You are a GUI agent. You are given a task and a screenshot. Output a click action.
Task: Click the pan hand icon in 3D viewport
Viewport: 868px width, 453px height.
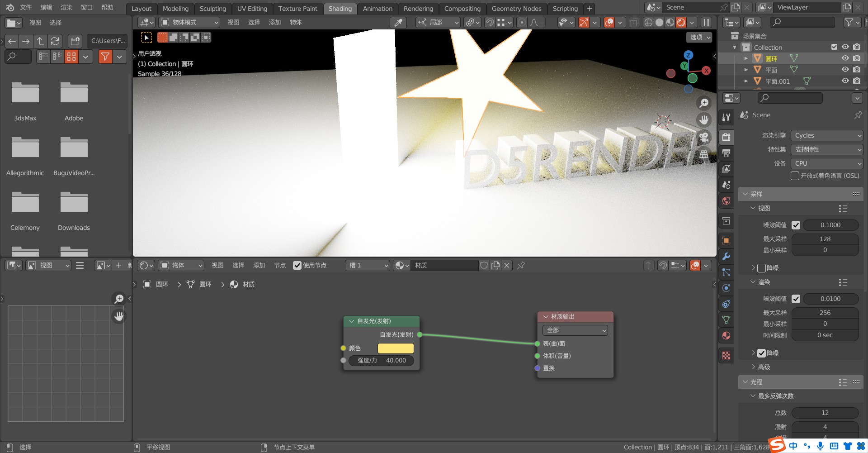point(703,120)
